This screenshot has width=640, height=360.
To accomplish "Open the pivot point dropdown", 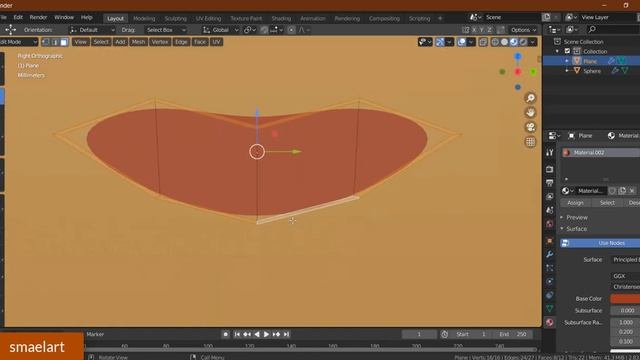I will pos(249,30).
